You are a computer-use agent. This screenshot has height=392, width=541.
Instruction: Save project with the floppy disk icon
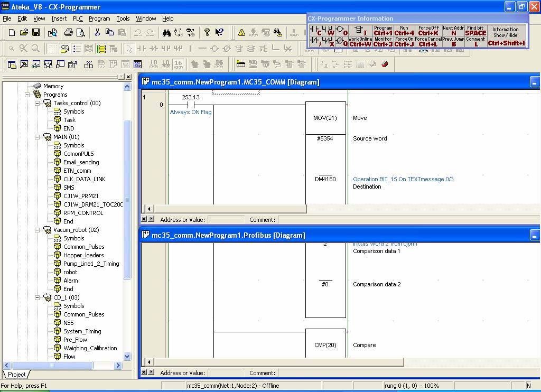pos(35,32)
